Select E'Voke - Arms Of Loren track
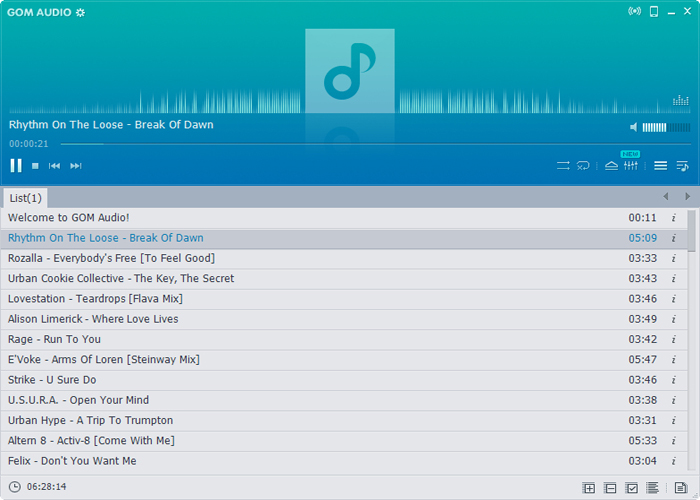700x500 pixels. (x=344, y=360)
